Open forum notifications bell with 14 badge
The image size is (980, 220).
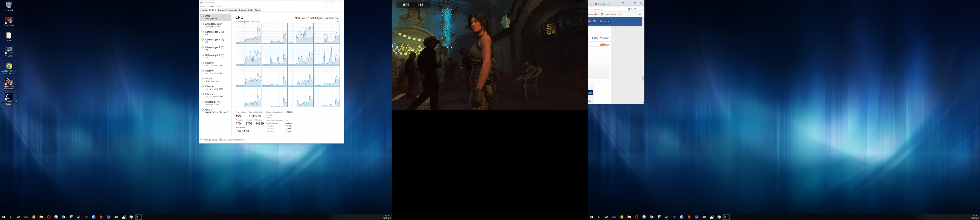[594, 21]
